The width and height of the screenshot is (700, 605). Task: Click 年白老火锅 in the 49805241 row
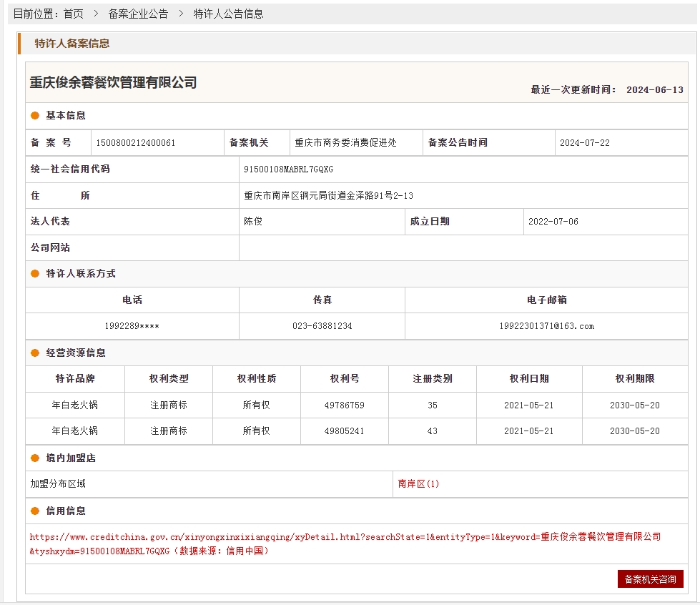click(74, 431)
